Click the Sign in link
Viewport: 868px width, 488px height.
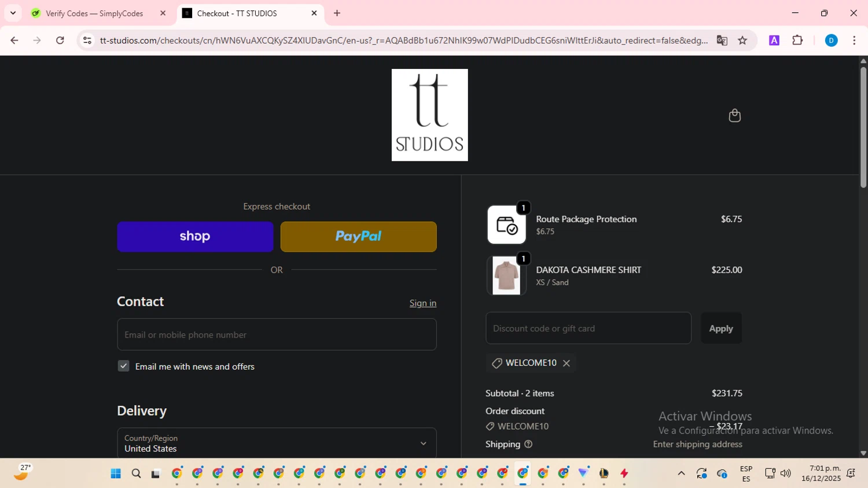[x=423, y=303]
